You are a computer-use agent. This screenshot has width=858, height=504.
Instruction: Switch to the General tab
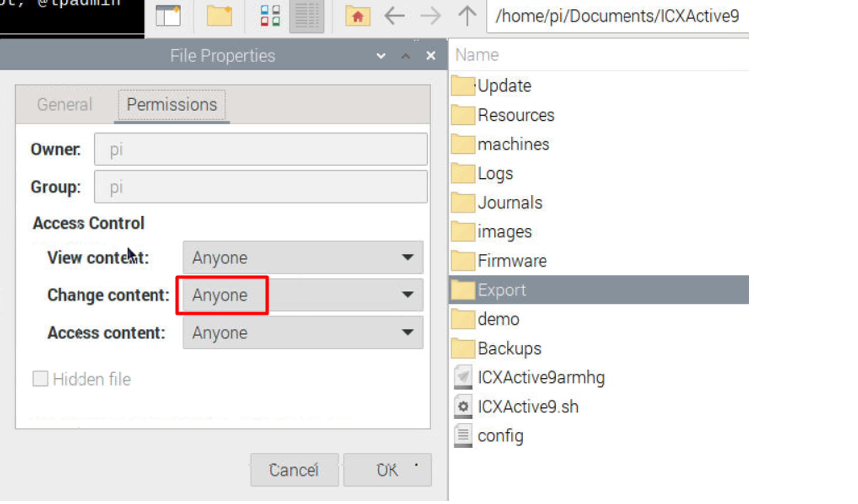click(65, 105)
